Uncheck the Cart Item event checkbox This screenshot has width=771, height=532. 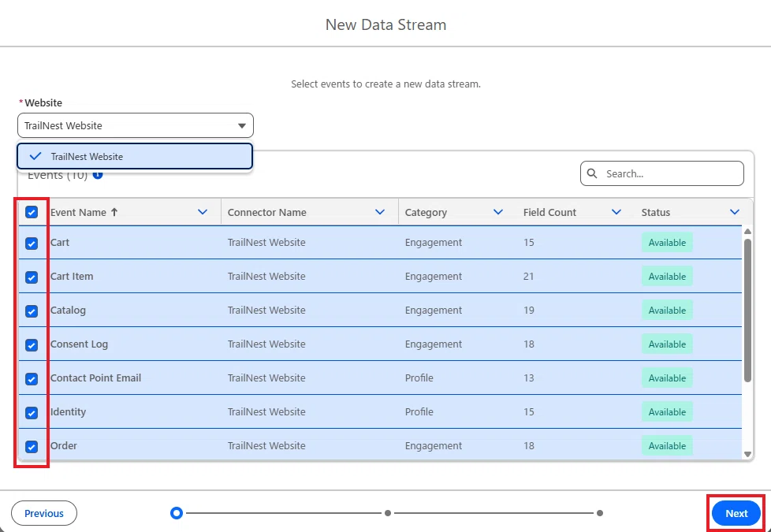coord(32,277)
